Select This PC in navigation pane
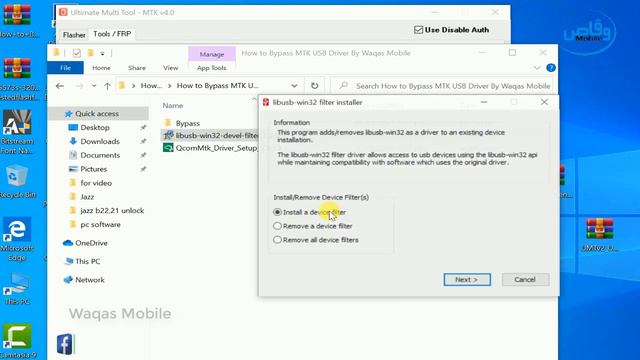The height and width of the screenshot is (360, 640). [87, 261]
